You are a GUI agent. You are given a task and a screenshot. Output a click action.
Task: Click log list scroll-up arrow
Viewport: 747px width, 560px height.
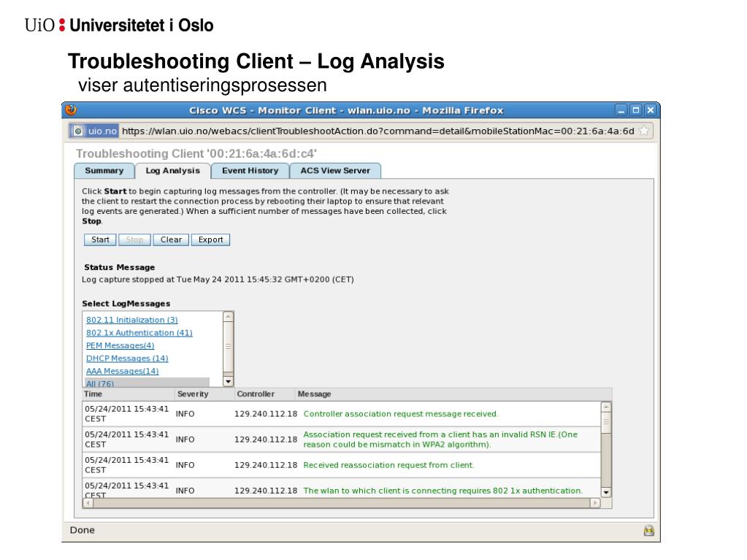pyautogui.click(x=229, y=317)
